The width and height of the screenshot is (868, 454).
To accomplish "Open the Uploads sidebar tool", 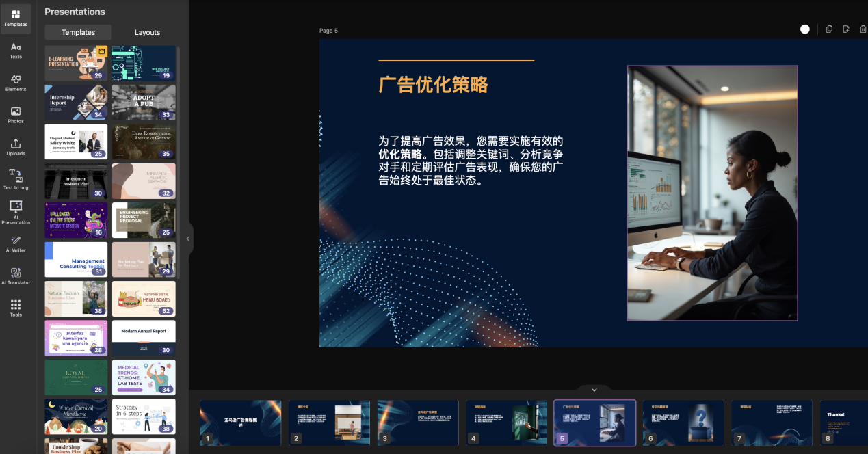I will [x=16, y=148].
